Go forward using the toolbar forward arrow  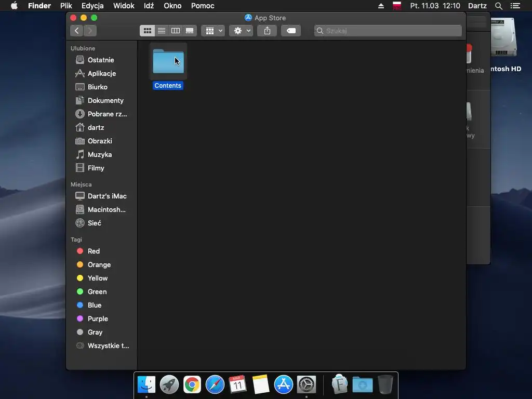(90, 31)
